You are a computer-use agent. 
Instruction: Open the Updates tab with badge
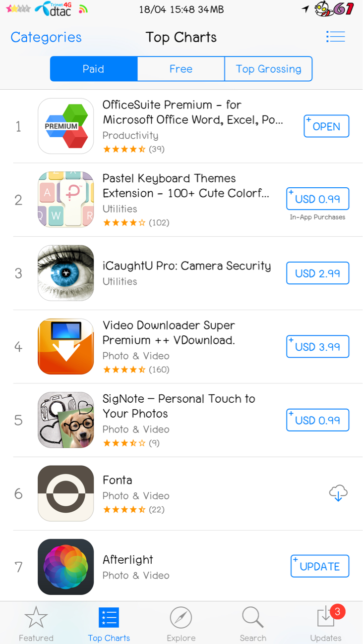pos(326,623)
